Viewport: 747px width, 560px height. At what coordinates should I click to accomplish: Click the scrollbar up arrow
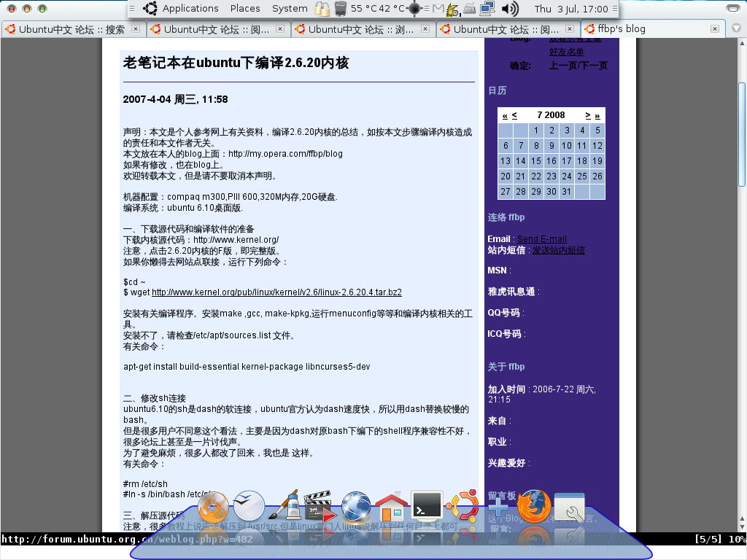coord(742,43)
